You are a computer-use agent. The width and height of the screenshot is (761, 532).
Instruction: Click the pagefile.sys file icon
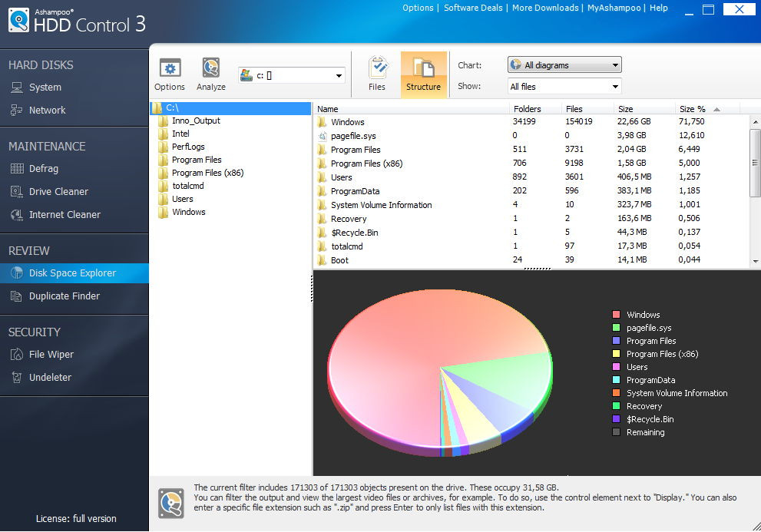click(322, 136)
